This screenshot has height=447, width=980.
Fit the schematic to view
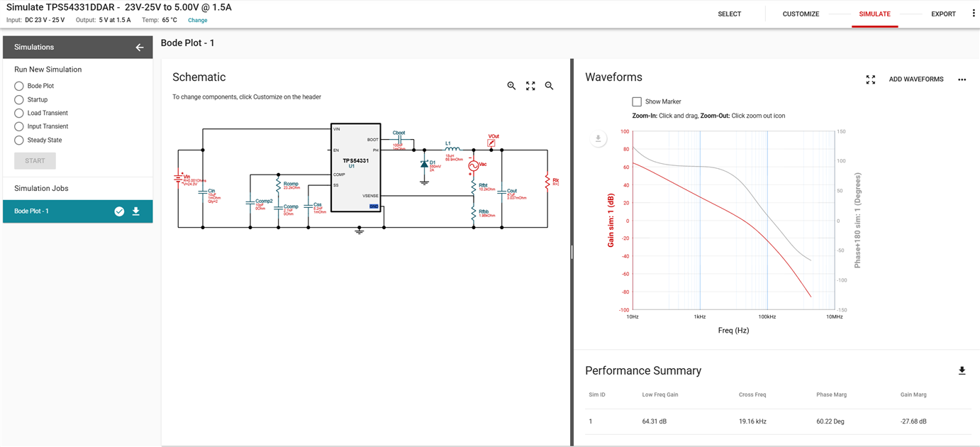[x=530, y=86]
